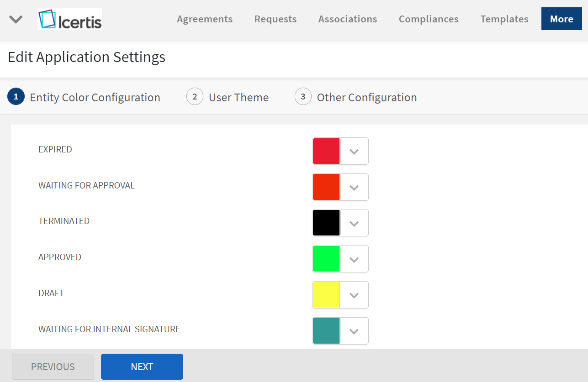The image size is (588, 382).
Task: Go to Associations in navigation bar
Action: tap(348, 19)
